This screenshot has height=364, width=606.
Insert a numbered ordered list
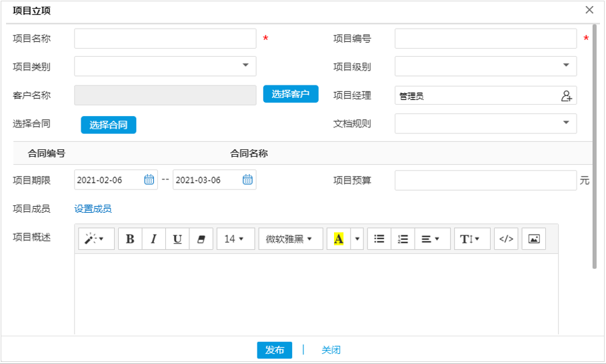(403, 239)
